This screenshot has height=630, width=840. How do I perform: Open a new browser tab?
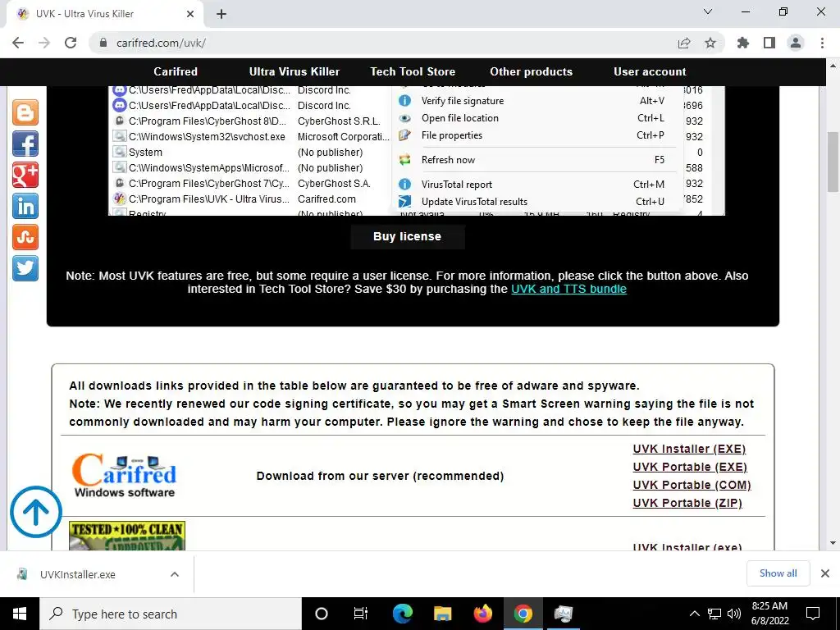click(x=221, y=14)
